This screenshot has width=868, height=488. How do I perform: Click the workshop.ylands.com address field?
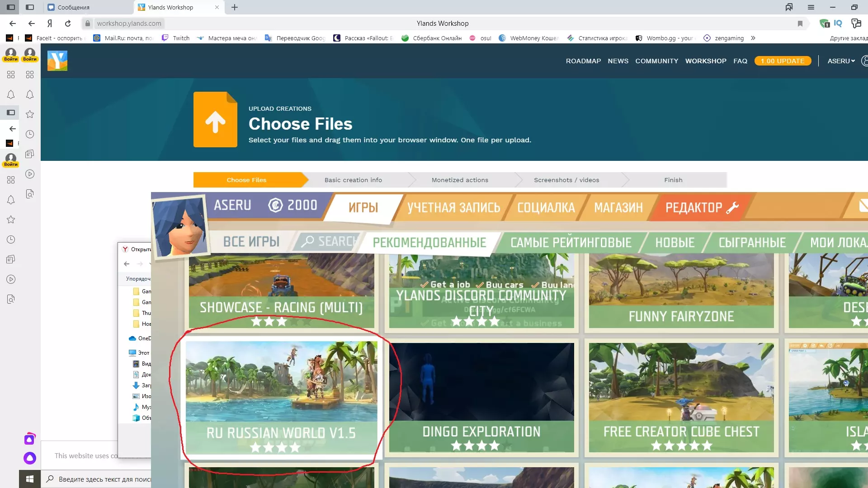coord(129,23)
